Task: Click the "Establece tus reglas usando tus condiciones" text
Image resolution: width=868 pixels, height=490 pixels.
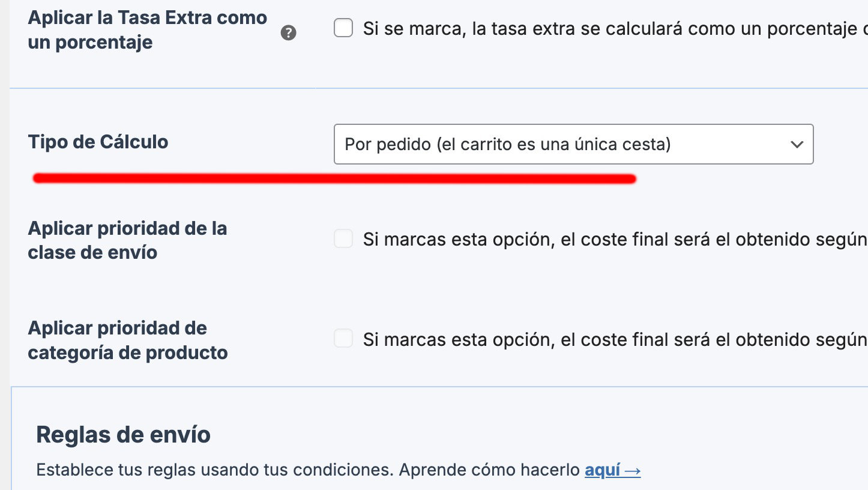Action: coord(215,470)
